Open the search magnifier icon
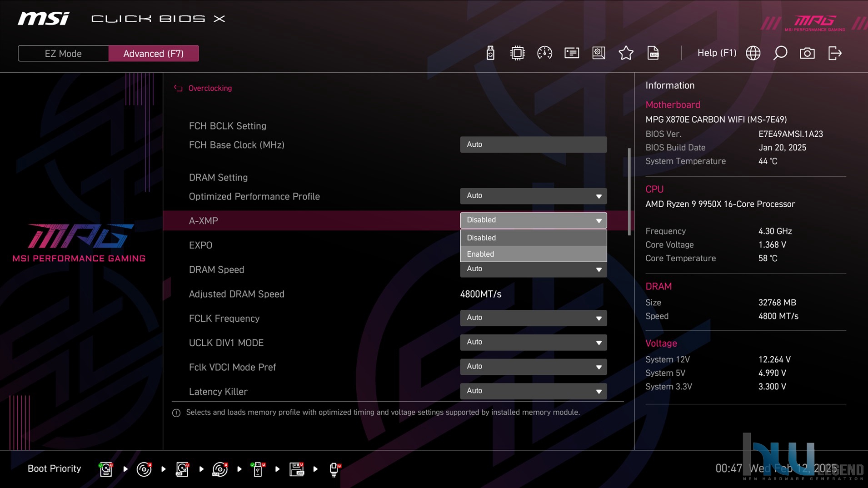The width and height of the screenshot is (868, 488). click(x=780, y=53)
